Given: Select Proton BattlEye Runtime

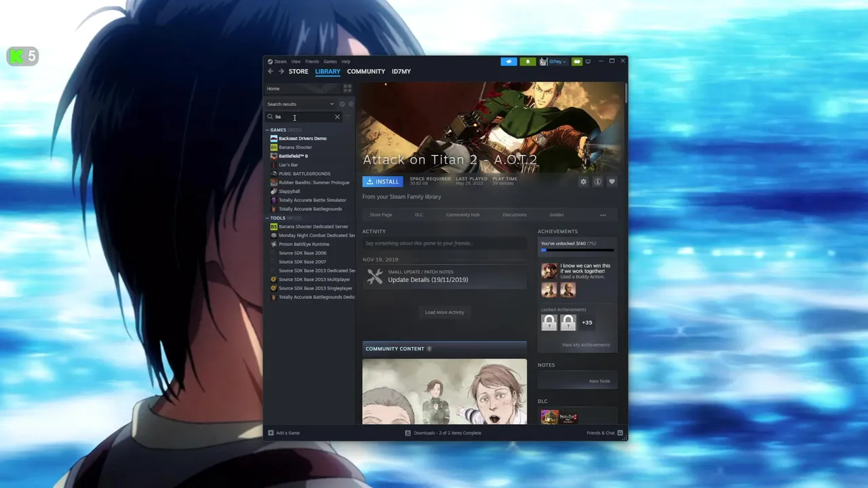Looking at the screenshot, I should point(304,244).
